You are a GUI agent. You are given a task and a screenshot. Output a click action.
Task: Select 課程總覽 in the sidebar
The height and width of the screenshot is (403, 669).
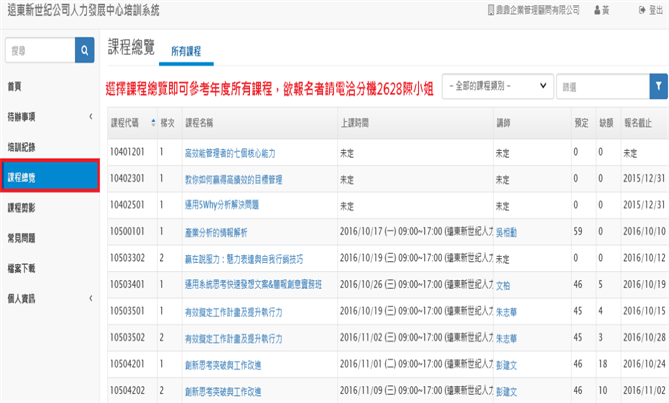click(x=48, y=177)
